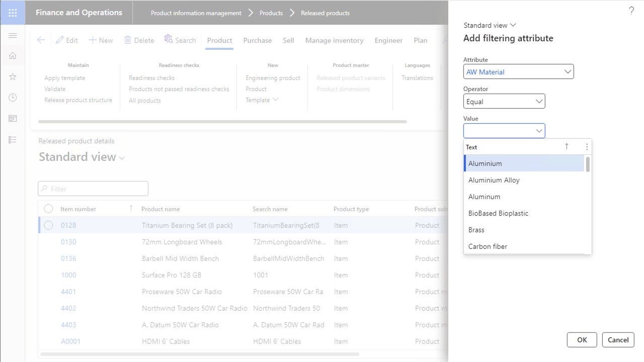
Task: Click Translations under Languages
Action: click(417, 78)
